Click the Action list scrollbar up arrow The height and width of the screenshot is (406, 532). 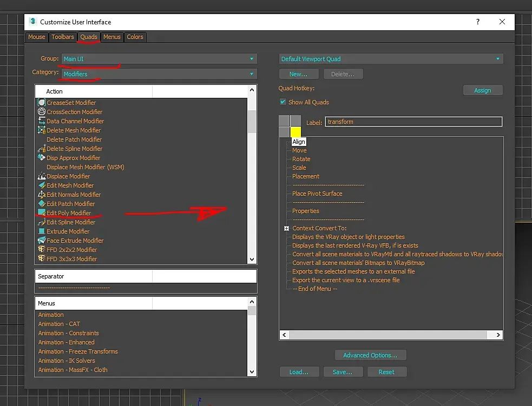252,90
